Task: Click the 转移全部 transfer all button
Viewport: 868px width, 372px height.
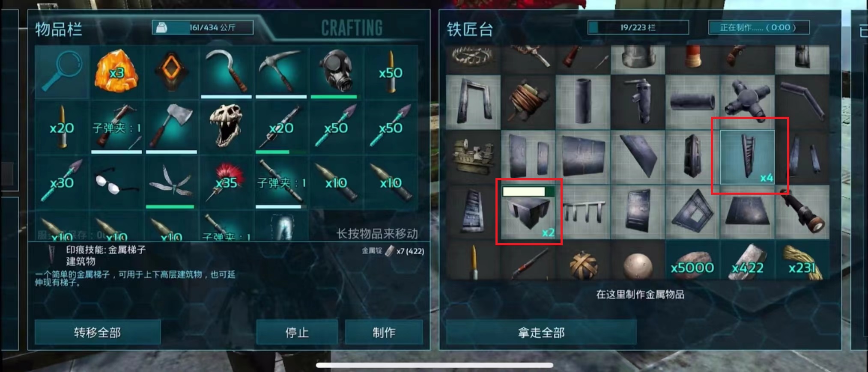Action: tap(98, 332)
